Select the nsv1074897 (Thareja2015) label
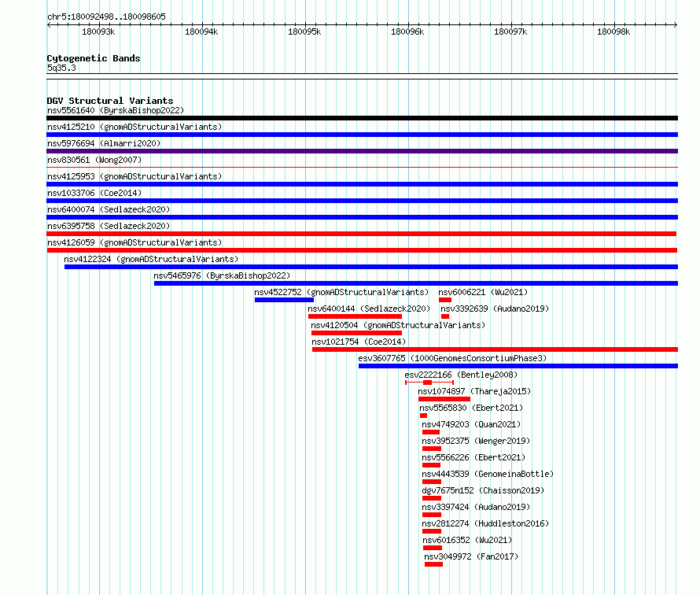 tap(474, 391)
